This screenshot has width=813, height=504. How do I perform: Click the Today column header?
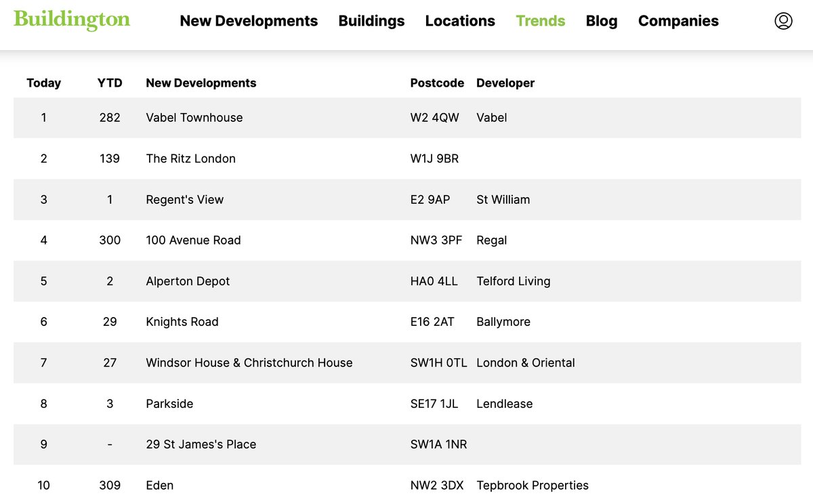(44, 83)
